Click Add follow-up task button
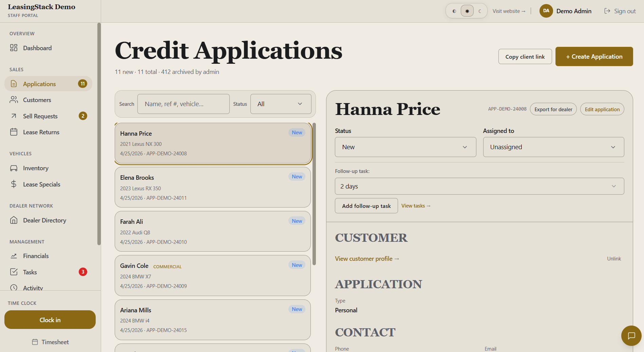This screenshot has width=644, height=352. [366, 206]
